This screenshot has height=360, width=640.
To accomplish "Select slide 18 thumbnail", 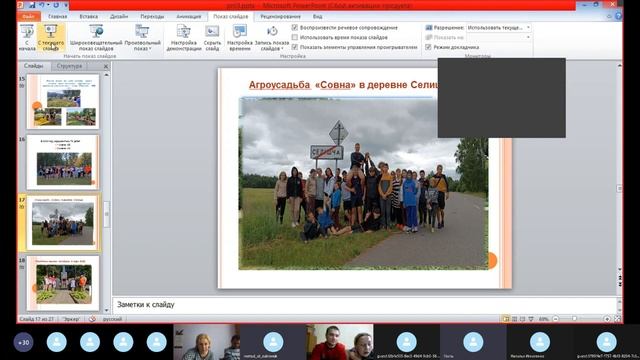I will pyautogui.click(x=62, y=283).
